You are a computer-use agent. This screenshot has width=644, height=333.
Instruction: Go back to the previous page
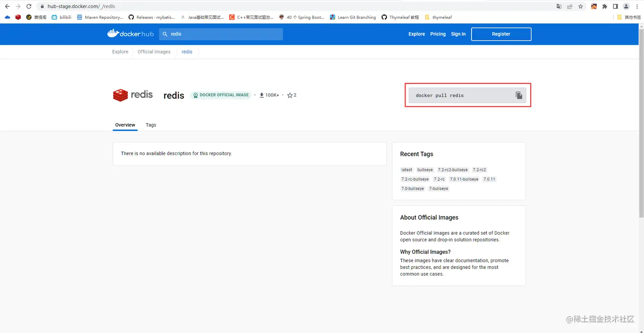(7, 6)
